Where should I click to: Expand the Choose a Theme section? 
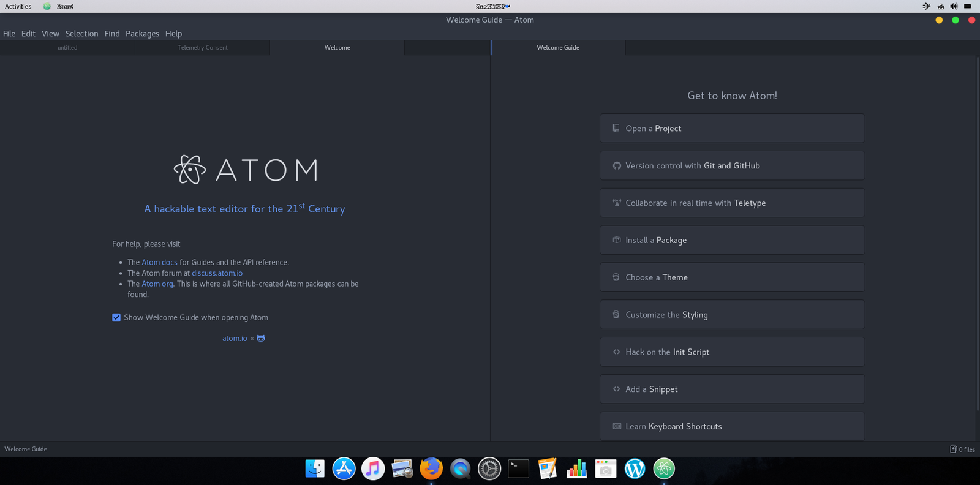[x=732, y=277]
